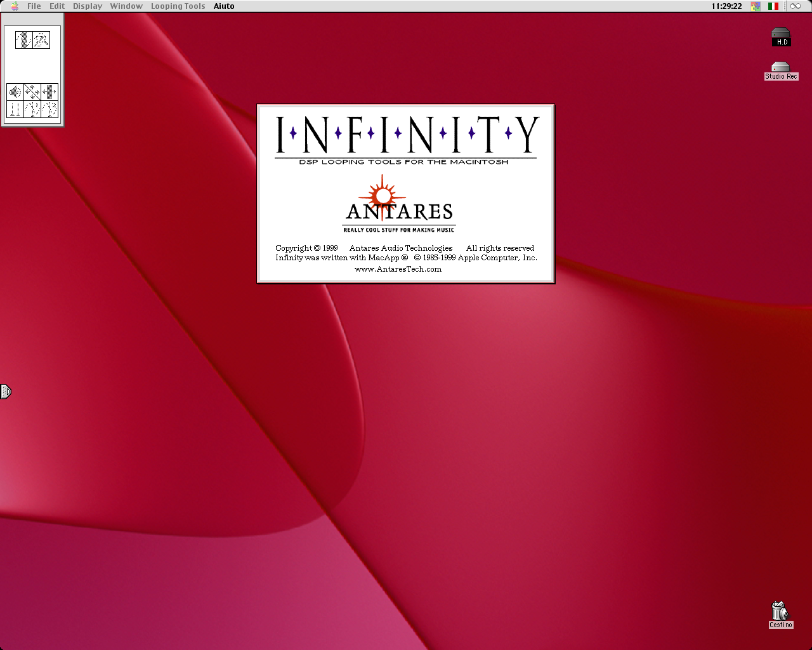Open the Edit menu

point(57,6)
